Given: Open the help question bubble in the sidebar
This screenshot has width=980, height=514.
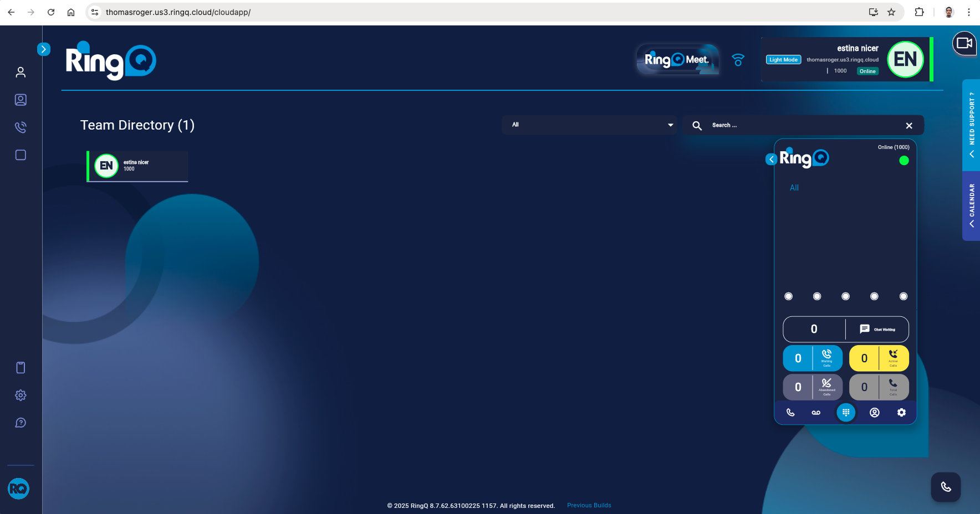Looking at the screenshot, I should tap(21, 423).
